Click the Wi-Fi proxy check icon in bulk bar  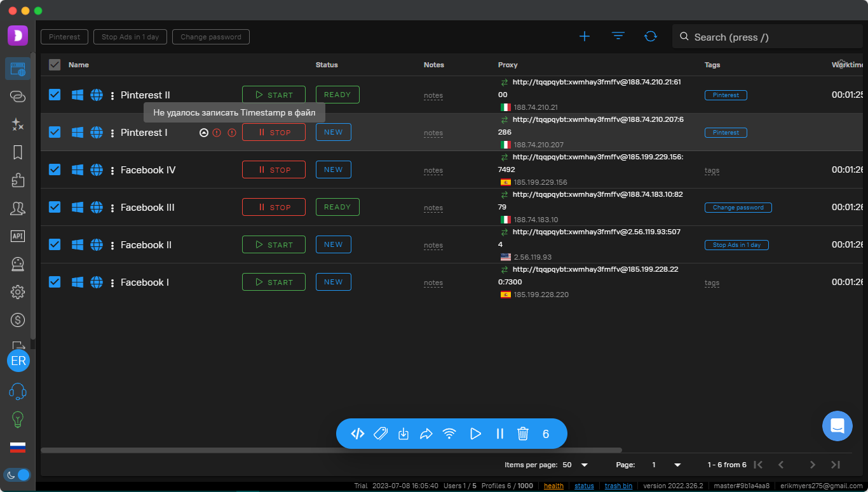pos(449,434)
